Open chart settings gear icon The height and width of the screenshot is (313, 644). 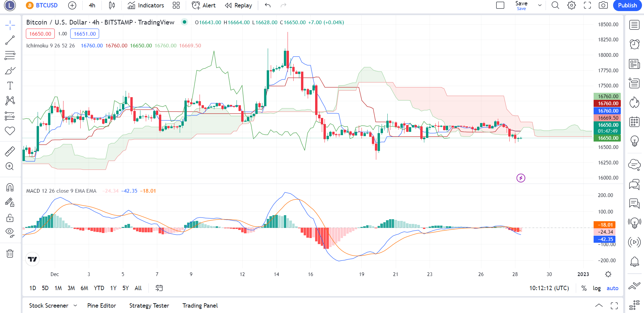tap(571, 5)
